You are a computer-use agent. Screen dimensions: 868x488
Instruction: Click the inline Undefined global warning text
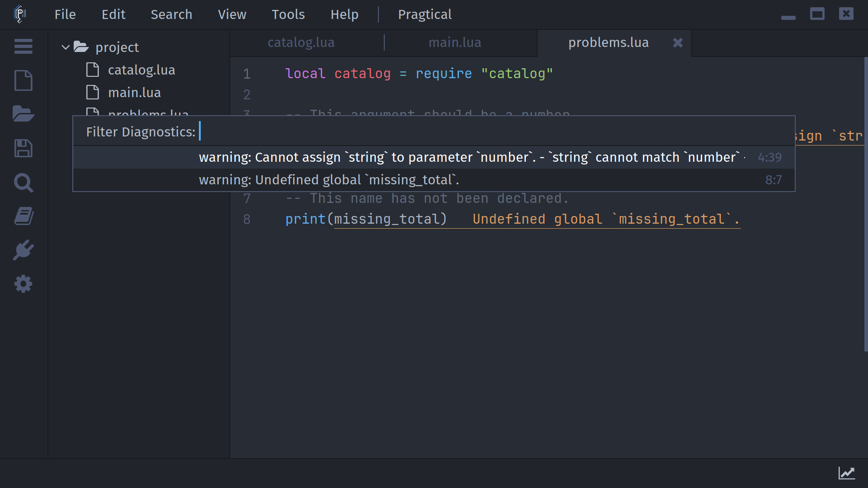click(x=606, y=219)
